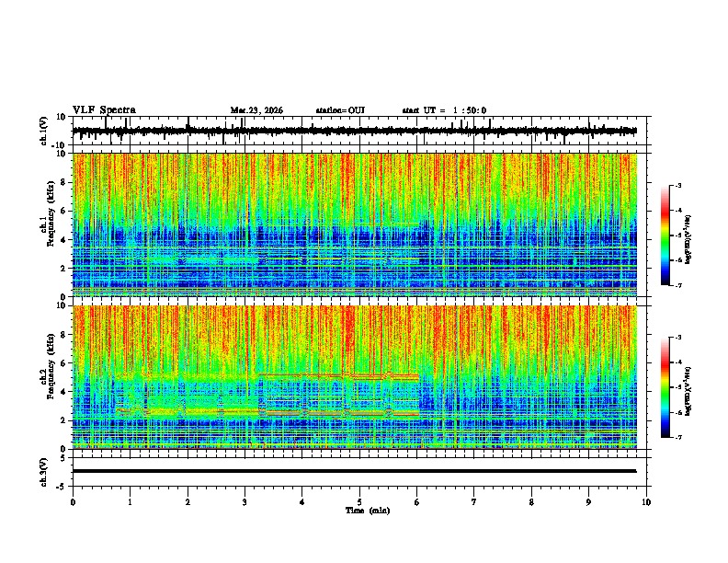This screenshot has width=728, height=563.
Task: Click the "-5" tick on ch.3(V) axis
Action: (x=63, y=487)
